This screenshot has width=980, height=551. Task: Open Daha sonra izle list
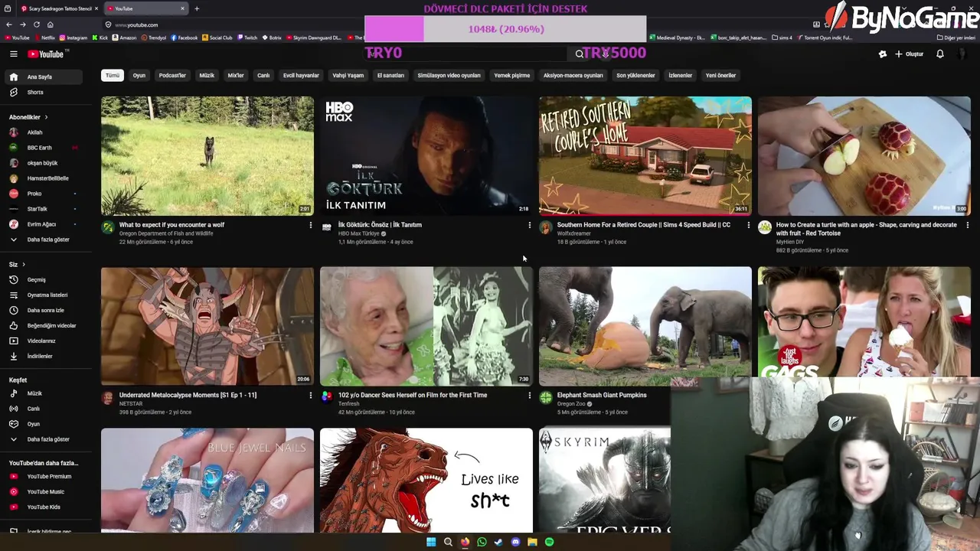42,310
